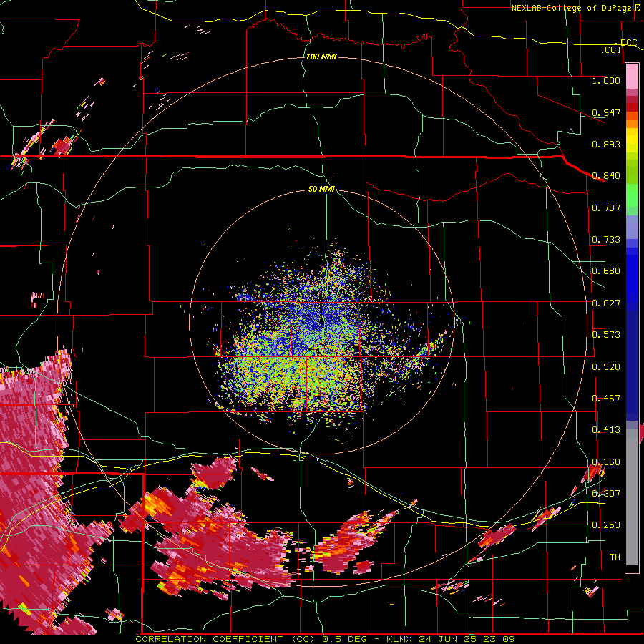This screenshot has width=644, height=644.
Task: Click the 0.253 scale value
Action: point(606,525)
